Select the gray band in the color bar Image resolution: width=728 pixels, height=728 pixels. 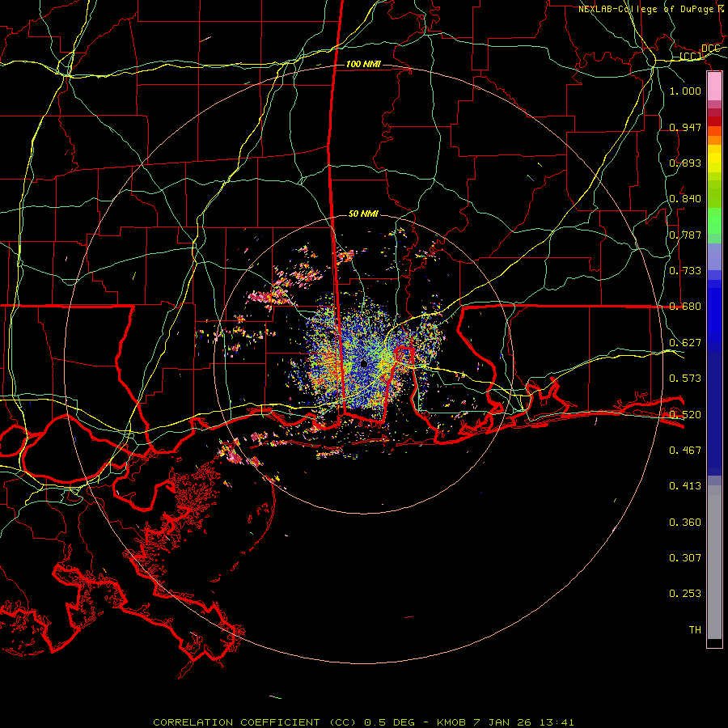(714, 562)
